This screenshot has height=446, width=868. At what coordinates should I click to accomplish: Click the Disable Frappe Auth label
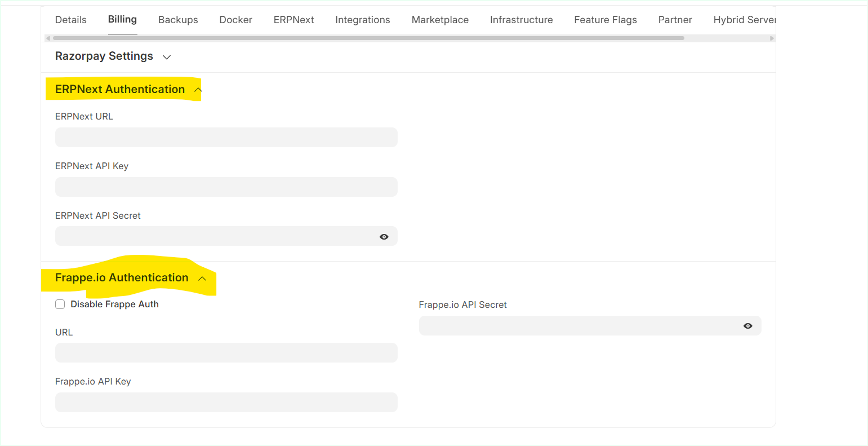coord(114,304)
